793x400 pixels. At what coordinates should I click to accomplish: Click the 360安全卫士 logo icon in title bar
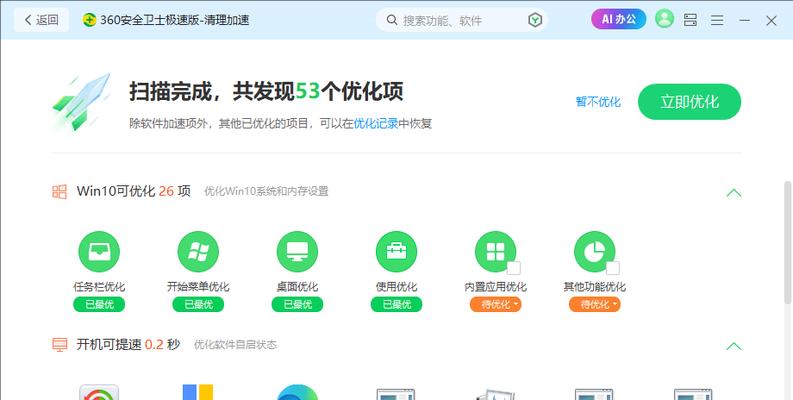pyautogui.click(x=89, y=20)
